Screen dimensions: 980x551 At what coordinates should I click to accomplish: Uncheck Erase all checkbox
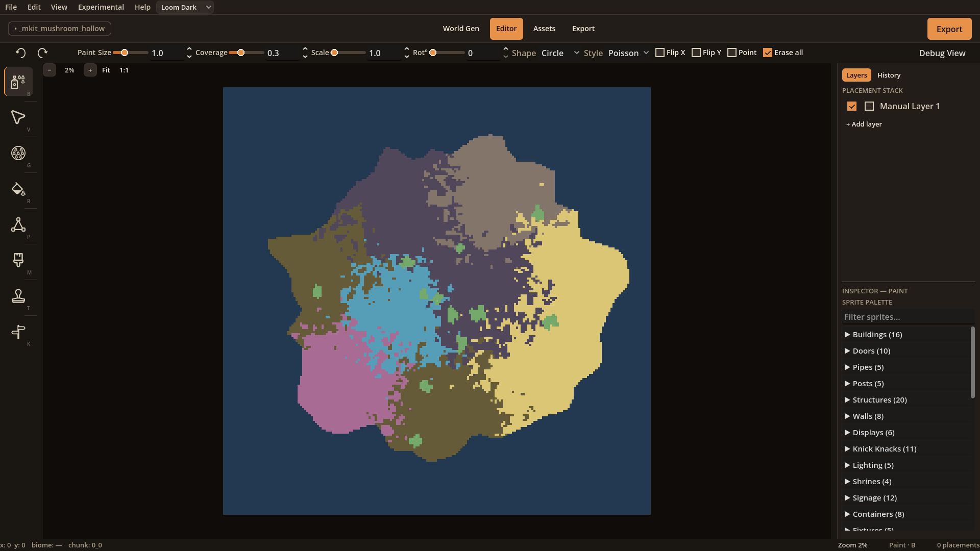click(768, 53)
